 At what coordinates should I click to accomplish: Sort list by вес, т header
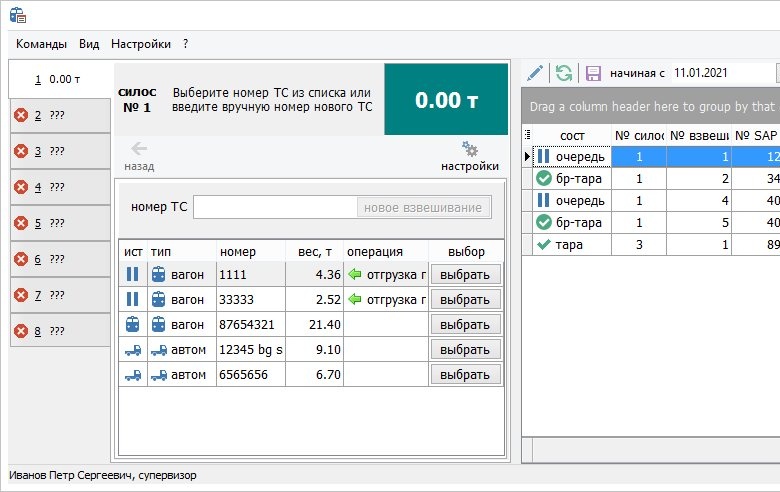coord(314,252)
